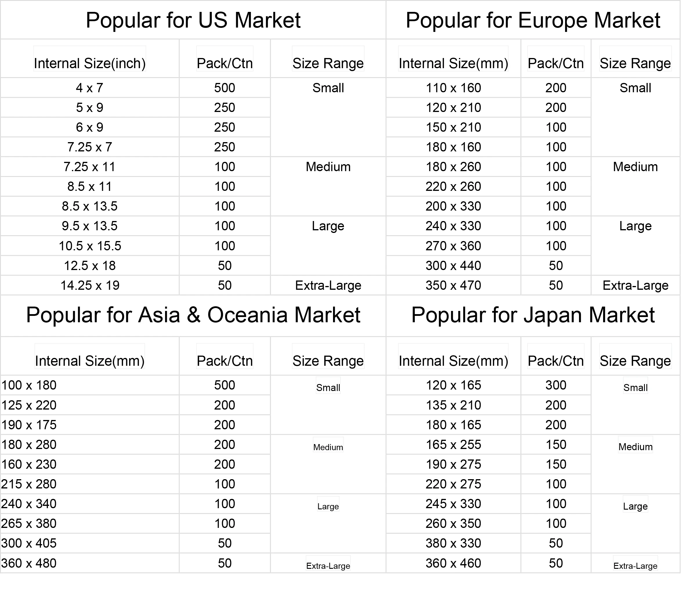Click the 350 x 470 size cell
This screenshot has width=700, height=592.
click(453, 286)
